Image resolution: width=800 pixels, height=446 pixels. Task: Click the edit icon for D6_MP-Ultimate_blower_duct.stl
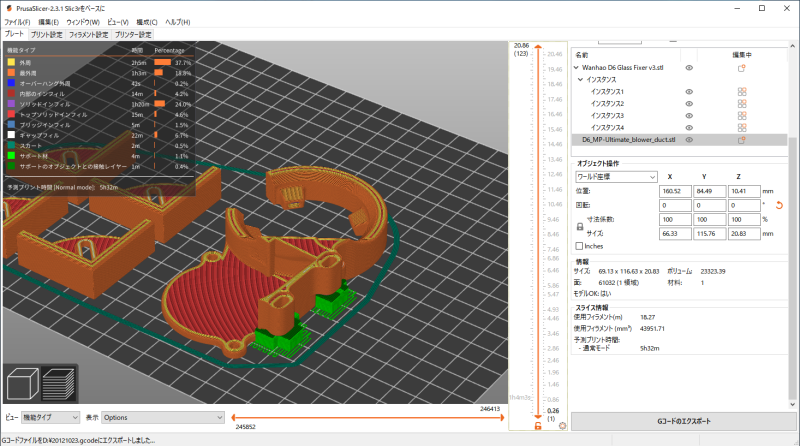coord(742,140)
